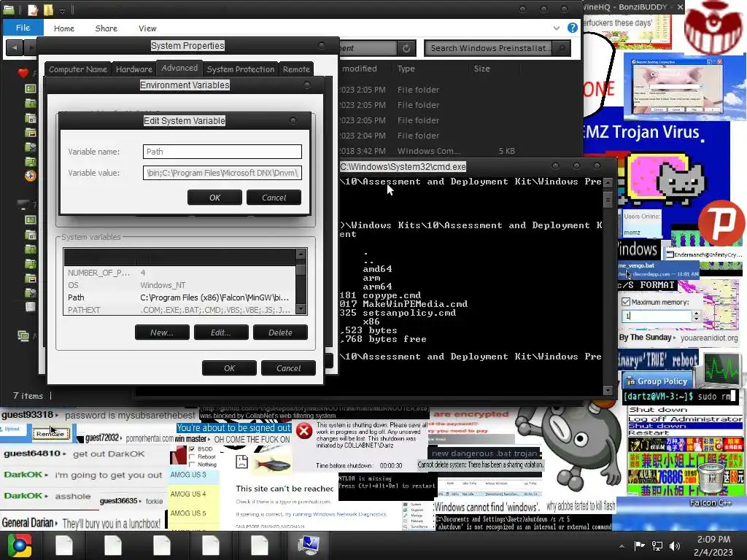The image size is (747, 560).
Task: Switch to the View ribbon tab
Action: pos(147,28)
